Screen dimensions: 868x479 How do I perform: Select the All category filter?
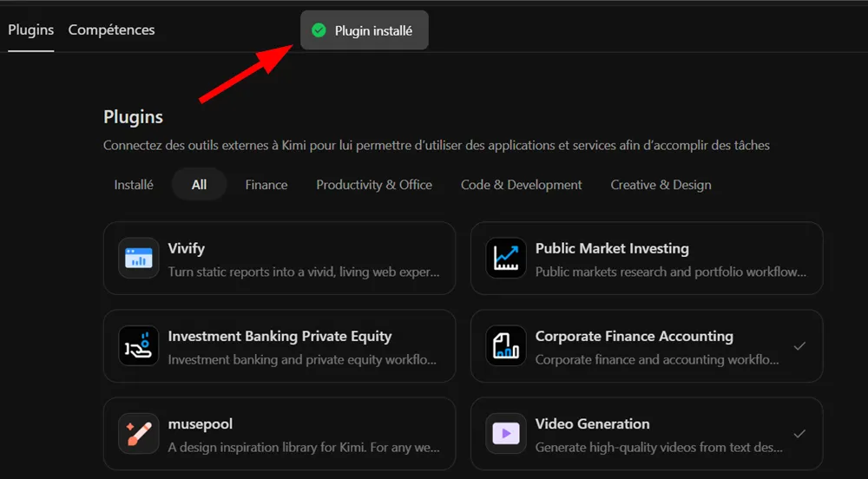200,185
